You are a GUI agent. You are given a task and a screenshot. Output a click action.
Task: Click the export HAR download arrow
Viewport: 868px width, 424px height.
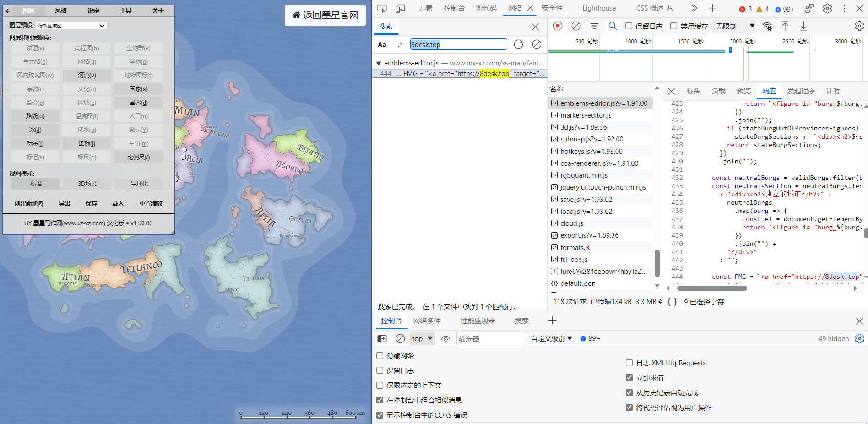pos(803,26)
